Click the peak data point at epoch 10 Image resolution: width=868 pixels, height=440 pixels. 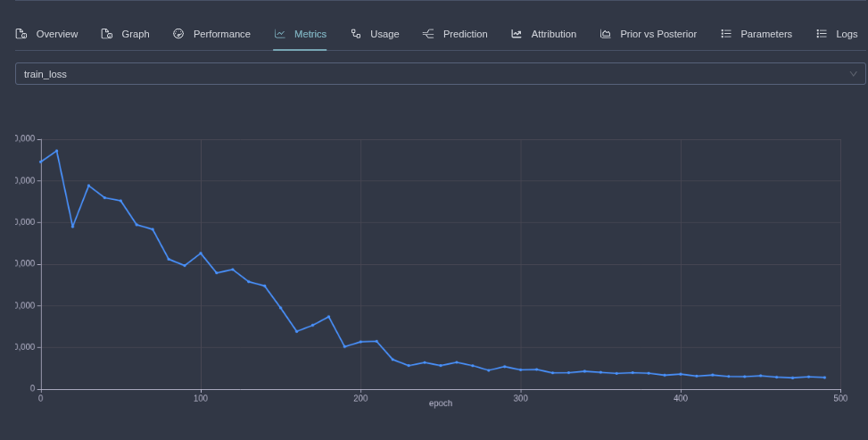(56, 151)
